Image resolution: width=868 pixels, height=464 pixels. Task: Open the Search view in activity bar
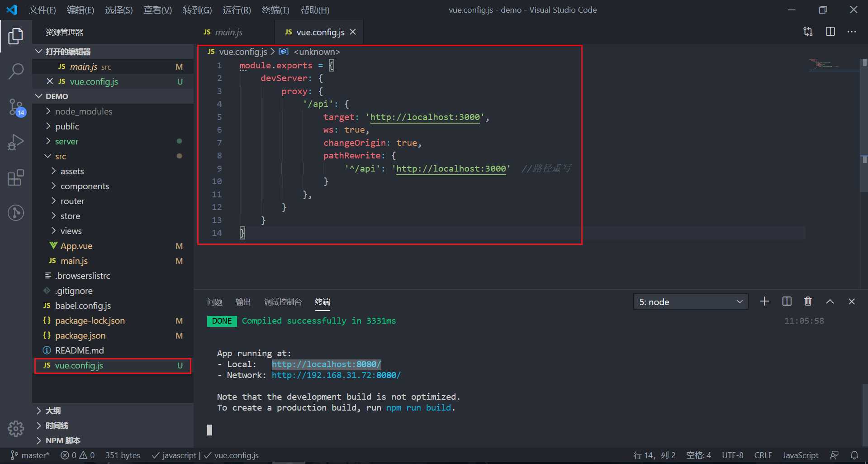pos(16,71)
